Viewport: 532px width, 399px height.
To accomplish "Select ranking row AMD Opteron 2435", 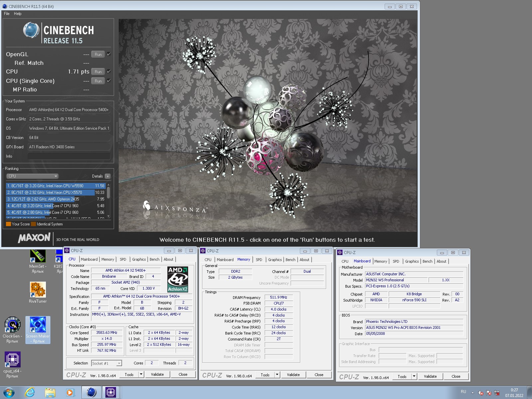I will [x=56, y=199].
